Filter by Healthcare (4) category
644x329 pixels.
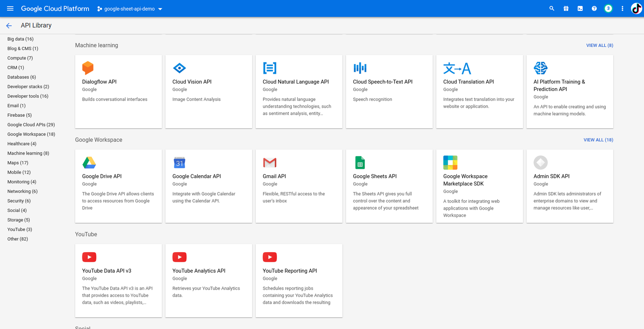(x=22, y=144)
